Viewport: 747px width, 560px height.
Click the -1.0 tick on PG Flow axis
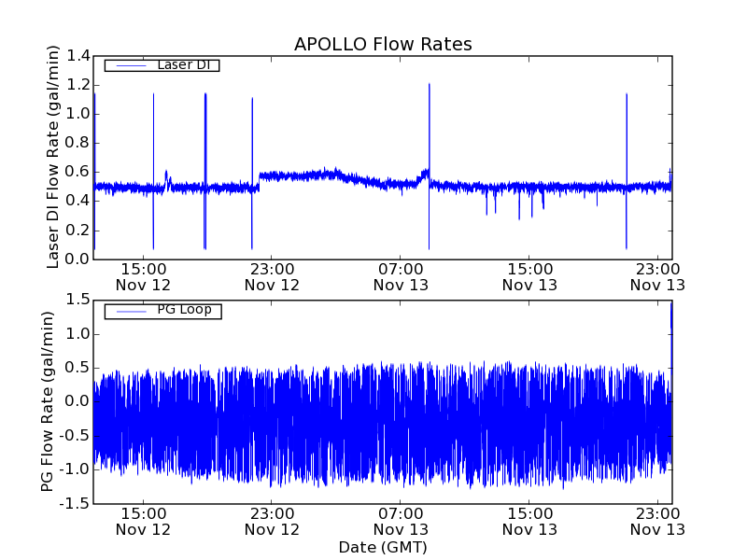click(x=75, y=469)
